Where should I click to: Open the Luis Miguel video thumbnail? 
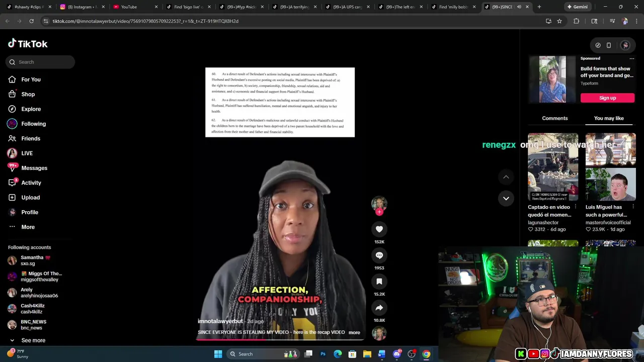(610, 167)
